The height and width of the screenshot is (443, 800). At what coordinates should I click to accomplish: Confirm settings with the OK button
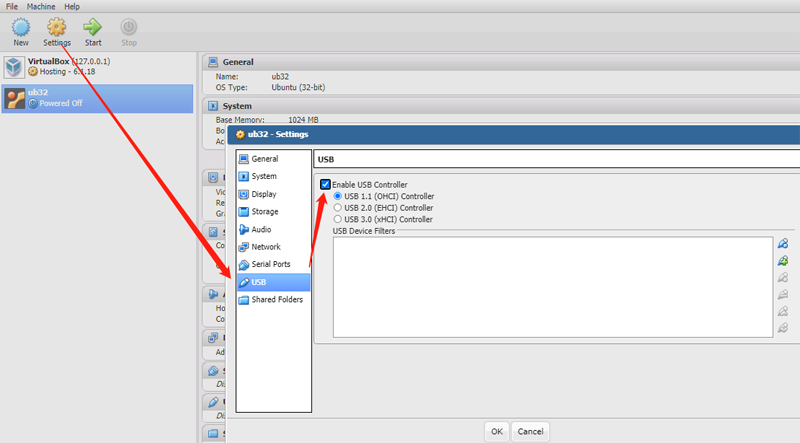pos(497,432)
